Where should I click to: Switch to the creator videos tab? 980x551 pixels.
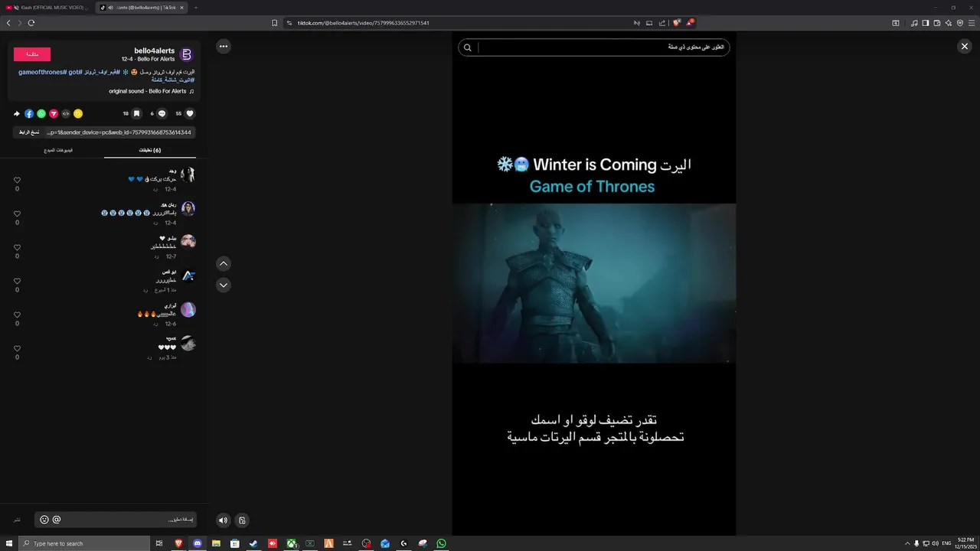coord(58,150)
